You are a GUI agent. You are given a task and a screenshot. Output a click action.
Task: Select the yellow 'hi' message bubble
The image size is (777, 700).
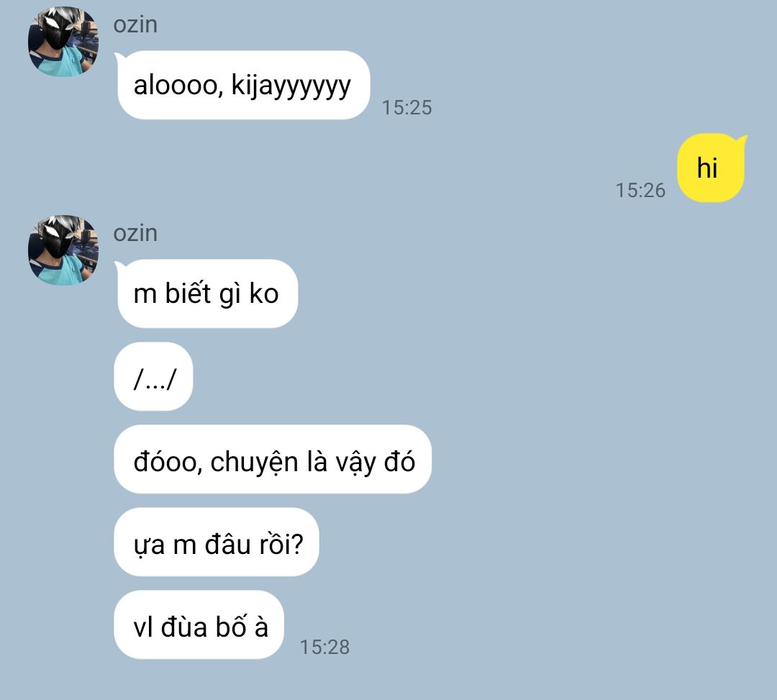(712, 168)
